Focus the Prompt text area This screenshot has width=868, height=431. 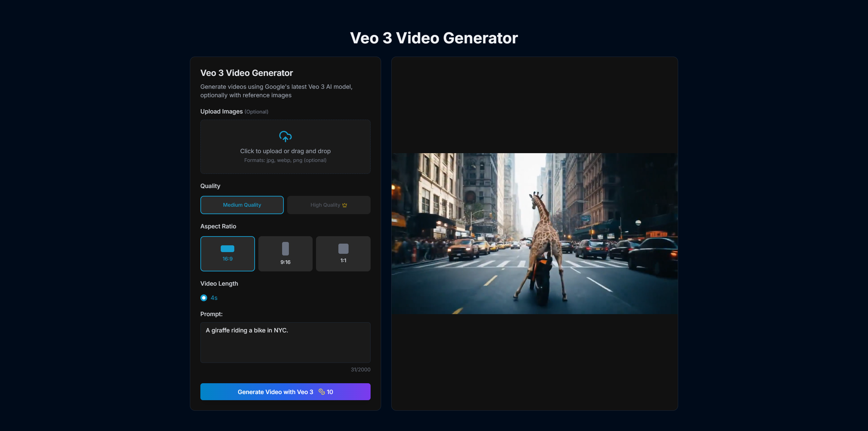(x=285, y=346)
